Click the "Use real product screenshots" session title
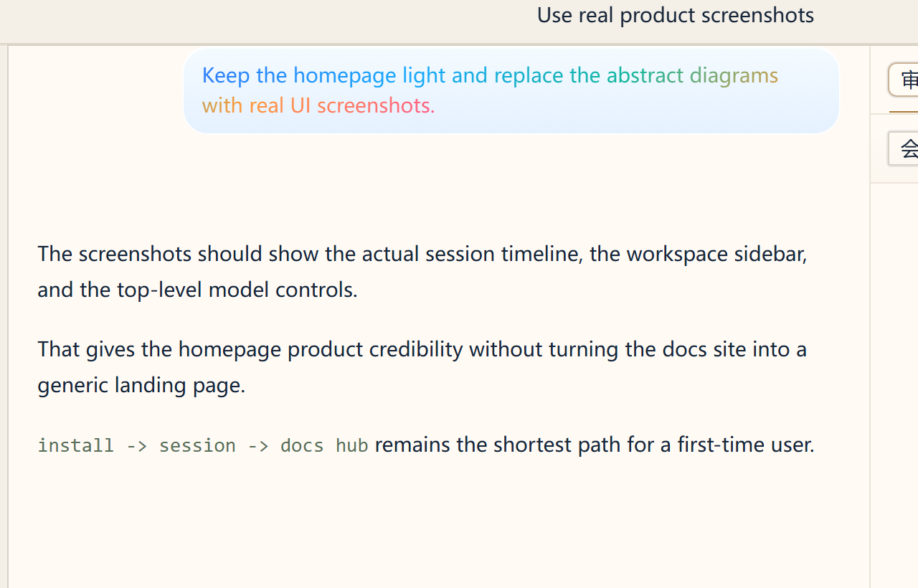This screenshot has width=918, height=588. (x=675, y=15)
